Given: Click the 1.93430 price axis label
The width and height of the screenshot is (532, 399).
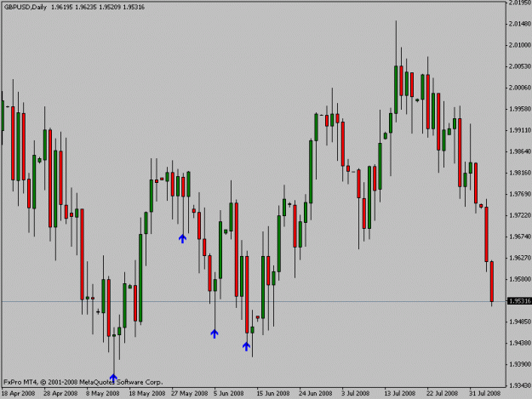Looking at the screenshot, I should point(520,385).
